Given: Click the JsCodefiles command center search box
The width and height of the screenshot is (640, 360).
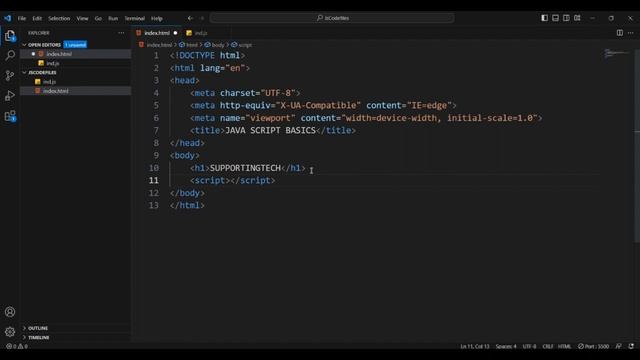Looking at the screenshot, I should click(332, 18).
